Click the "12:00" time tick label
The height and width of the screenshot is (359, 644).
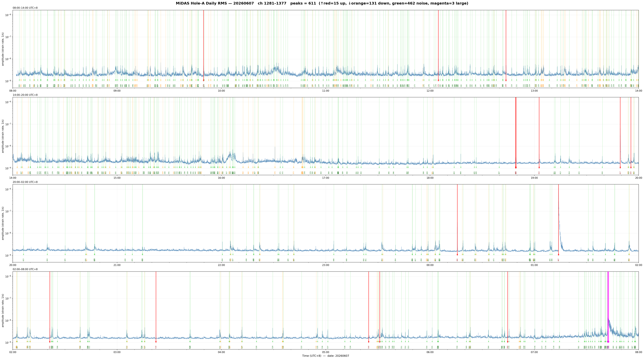[x=430, y=91]
